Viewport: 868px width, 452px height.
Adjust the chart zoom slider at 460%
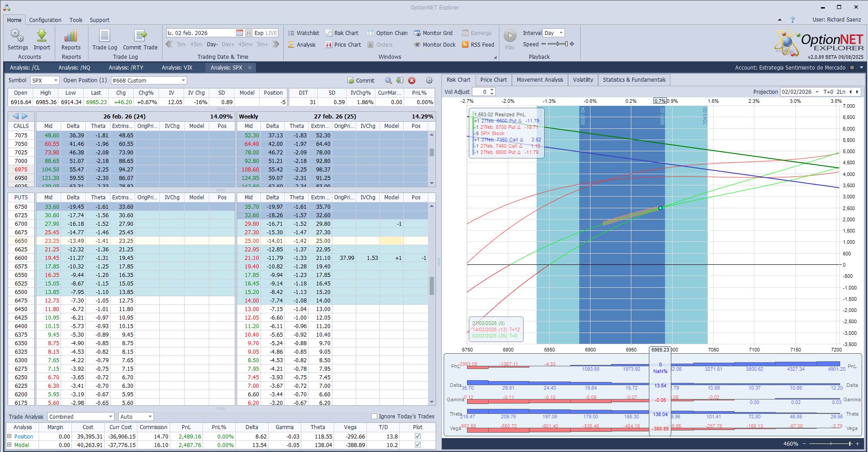pos(830,443)
